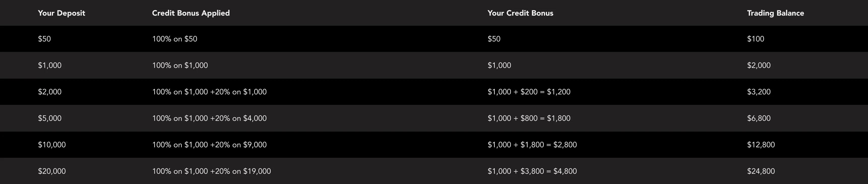Select the $50 deposit cell
The height and width of the screenshot is (184, 868).
point(44,39)
